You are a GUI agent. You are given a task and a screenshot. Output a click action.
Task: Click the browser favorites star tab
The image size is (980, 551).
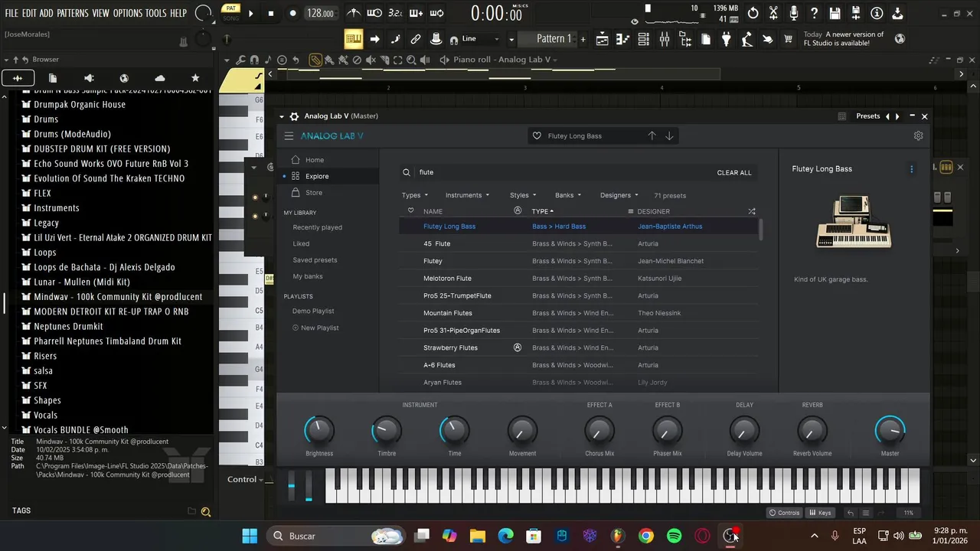point(195,78)
